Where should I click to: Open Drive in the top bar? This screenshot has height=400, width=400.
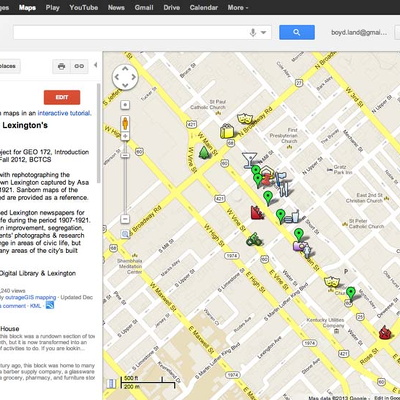click(172, 7)
